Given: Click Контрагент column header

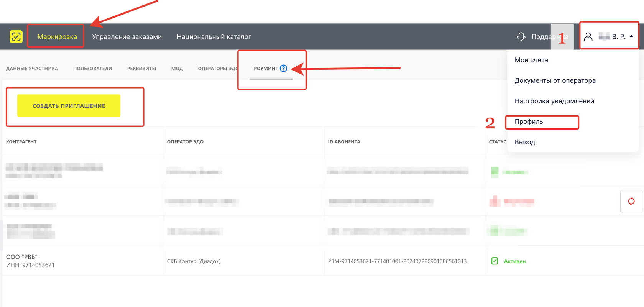Looking at the screenshot, I should [x=21, y=142].
